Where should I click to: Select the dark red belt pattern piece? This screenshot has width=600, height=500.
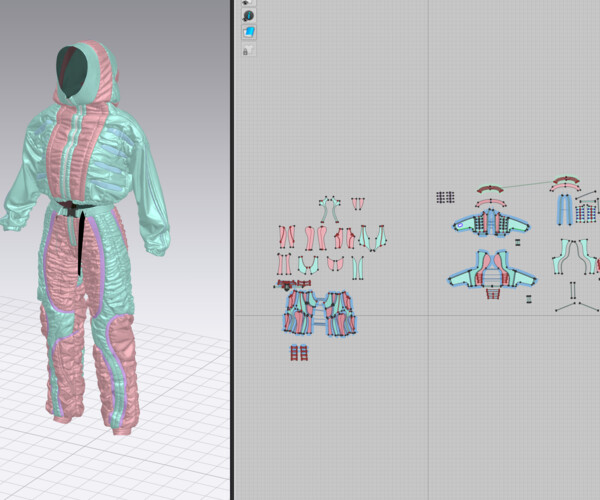coord(294,284)
